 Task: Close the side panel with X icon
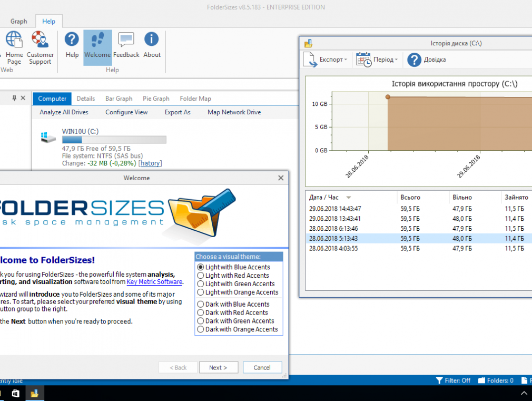23,98
